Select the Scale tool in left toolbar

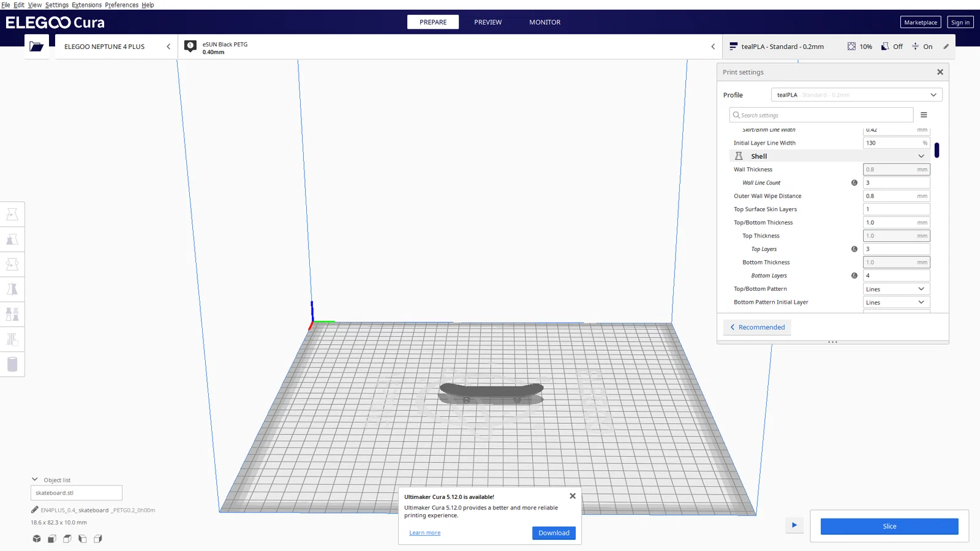(x=12, y=239)
